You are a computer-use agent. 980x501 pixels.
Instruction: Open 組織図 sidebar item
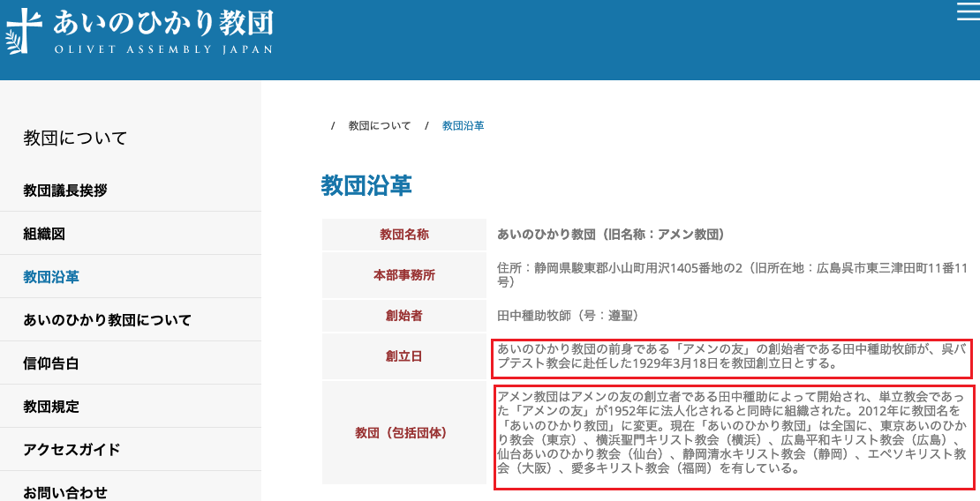click(44, 234)
